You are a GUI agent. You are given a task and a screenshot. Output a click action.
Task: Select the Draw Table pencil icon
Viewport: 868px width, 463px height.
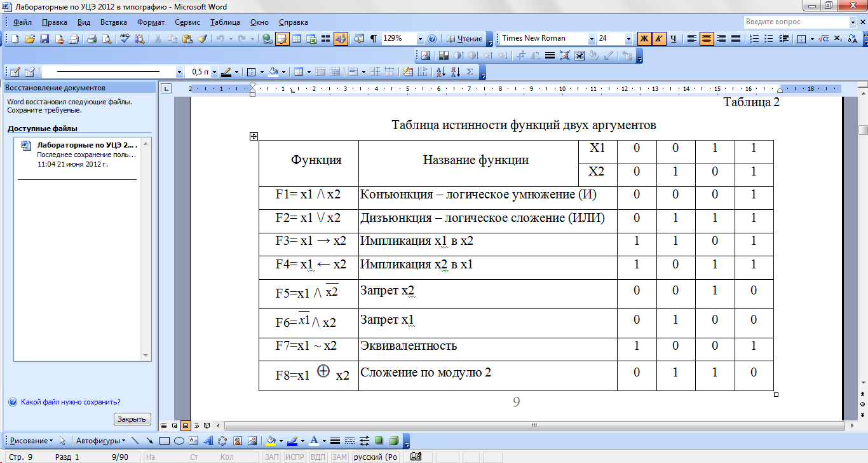15,72
